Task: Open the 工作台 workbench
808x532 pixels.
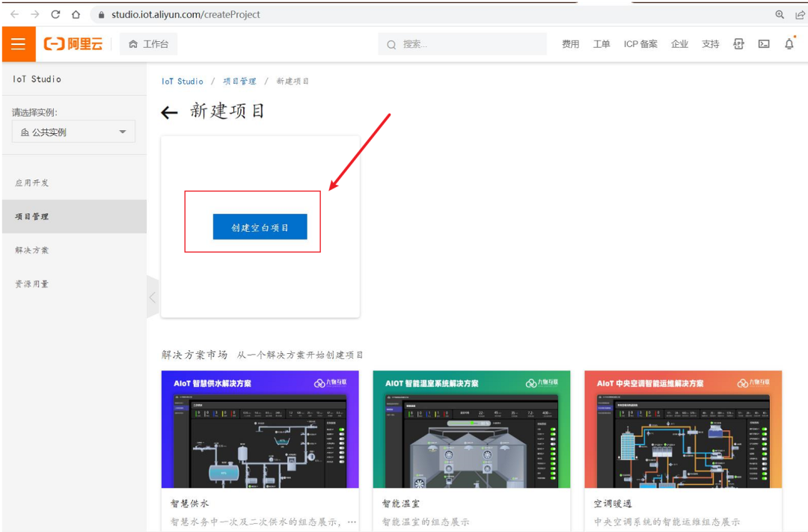Action: pos(148,44)
